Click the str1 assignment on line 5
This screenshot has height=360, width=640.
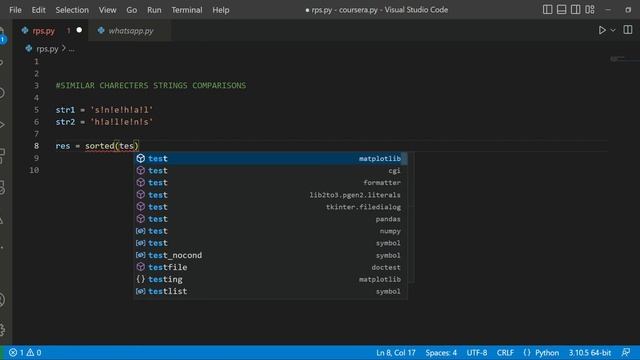tap(104, 110)
